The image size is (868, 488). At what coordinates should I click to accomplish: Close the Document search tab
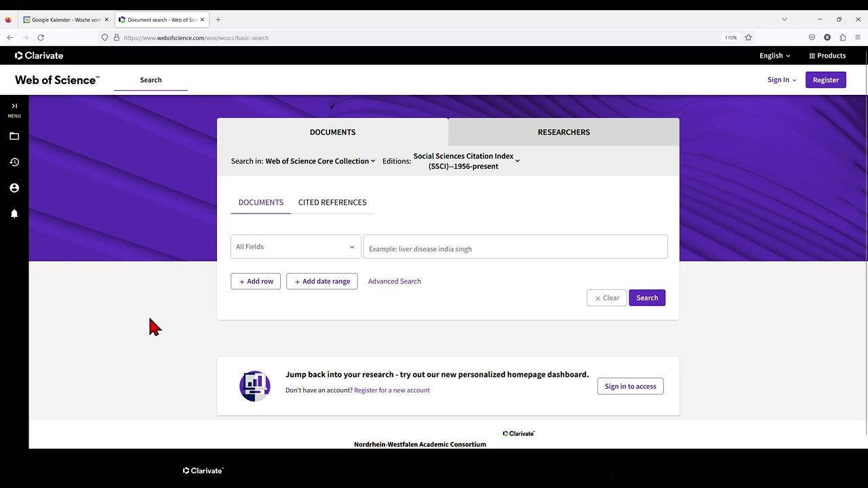click(x=202, y=20)
